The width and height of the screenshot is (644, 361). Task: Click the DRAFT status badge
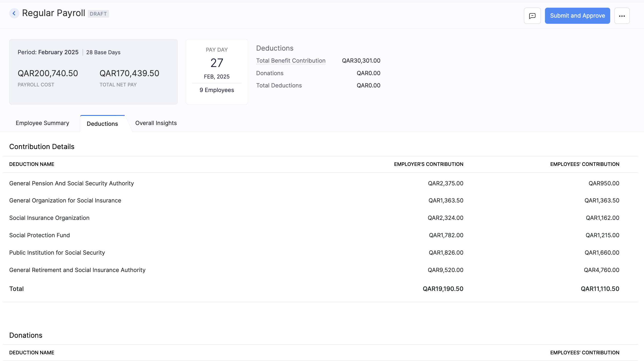tap(99, 14)
